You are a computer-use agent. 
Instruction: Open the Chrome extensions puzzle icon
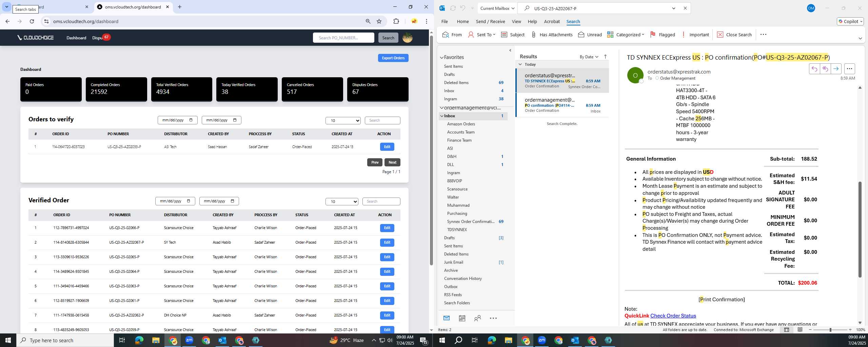[x=396, y=21]
